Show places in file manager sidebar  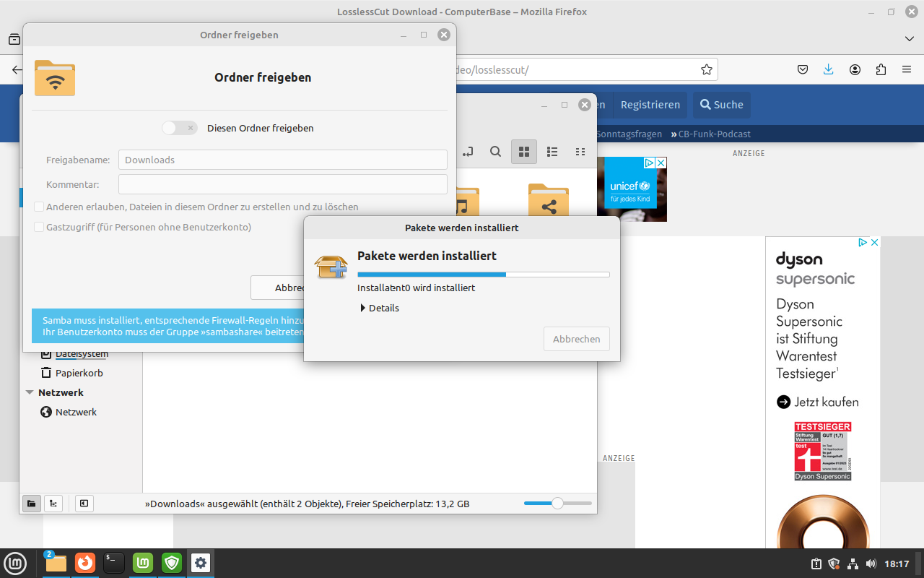[32, 504]
